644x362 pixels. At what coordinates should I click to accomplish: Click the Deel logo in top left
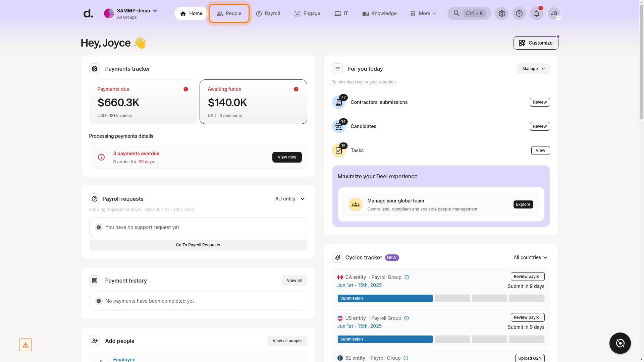[x=88, y=13]
